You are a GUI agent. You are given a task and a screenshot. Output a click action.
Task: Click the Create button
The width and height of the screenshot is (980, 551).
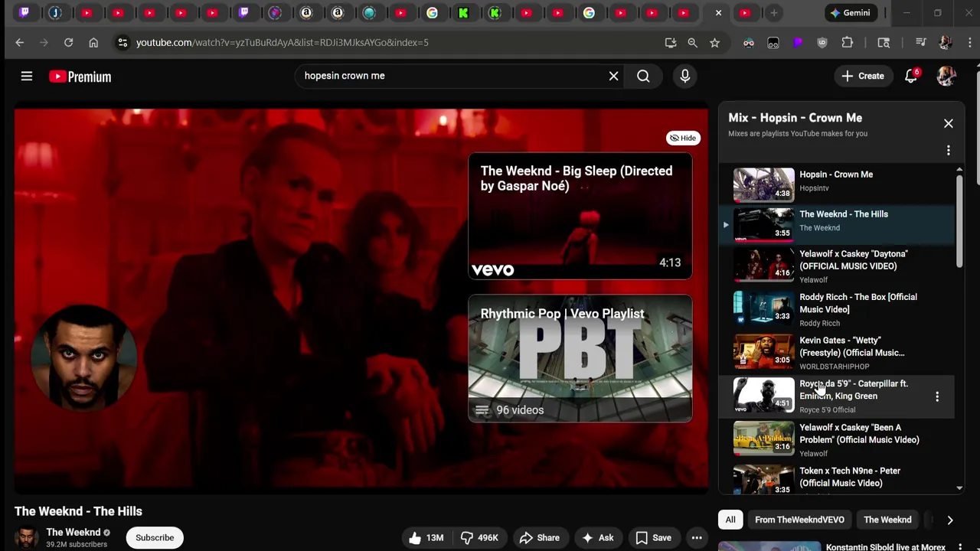click(x=863, y=76)
